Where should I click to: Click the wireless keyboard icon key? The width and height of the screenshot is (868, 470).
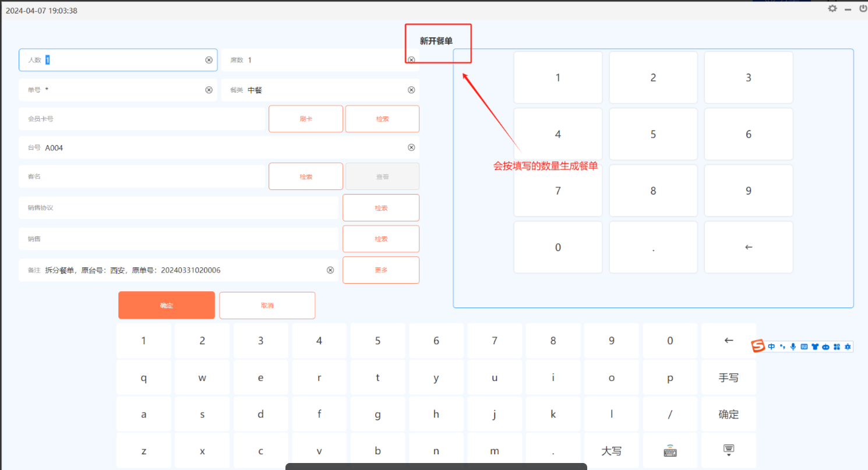pos(670,451)
